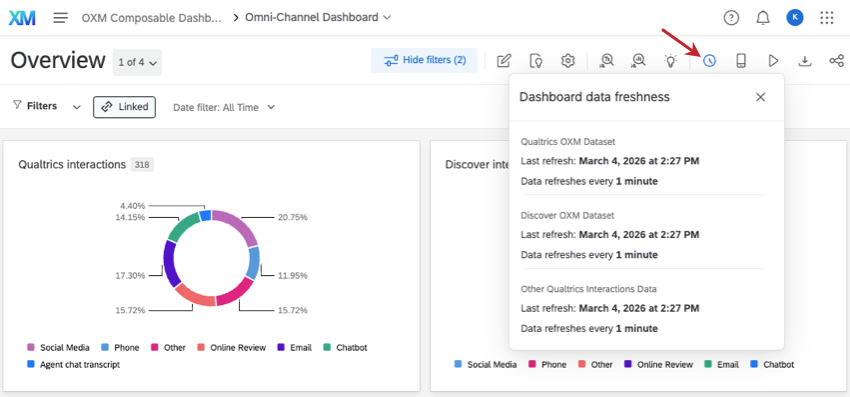
Task: Expand the Filters dropdown chevron
Action: [77, 107]
